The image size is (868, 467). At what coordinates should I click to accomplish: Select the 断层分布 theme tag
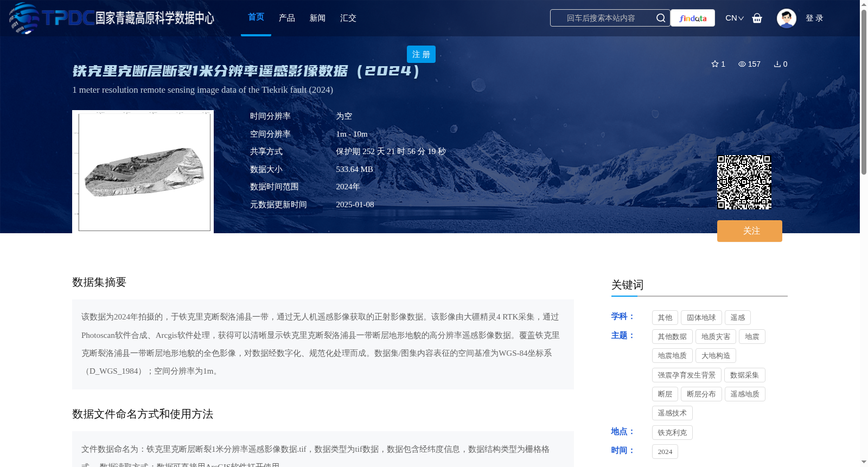point(701,394)
